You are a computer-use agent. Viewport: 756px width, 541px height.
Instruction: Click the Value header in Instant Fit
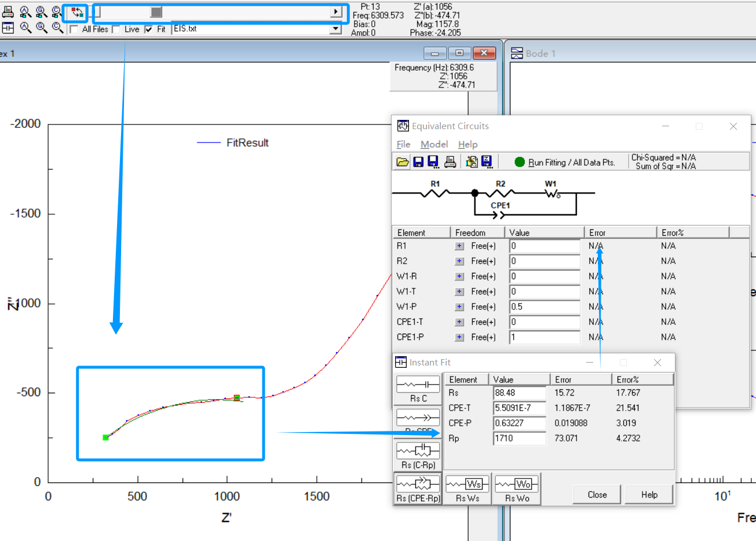click(519, 379)
